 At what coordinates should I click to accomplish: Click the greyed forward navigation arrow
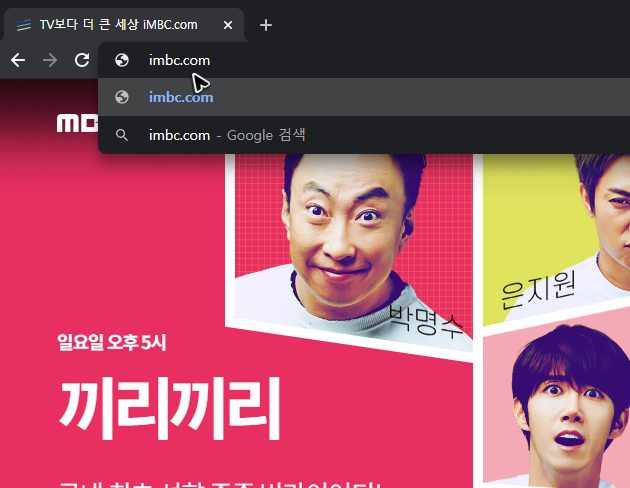(50, 60)
